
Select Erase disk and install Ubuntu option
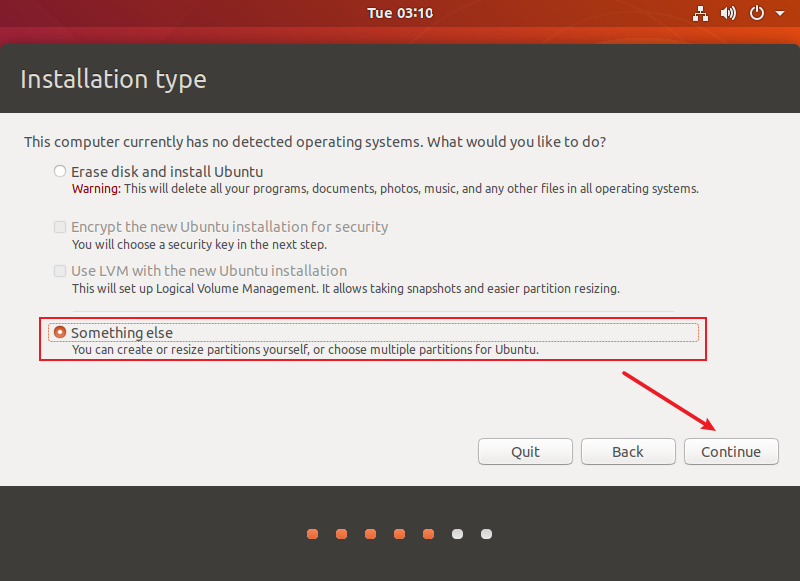pyautogui.click(x=60, y=171)
